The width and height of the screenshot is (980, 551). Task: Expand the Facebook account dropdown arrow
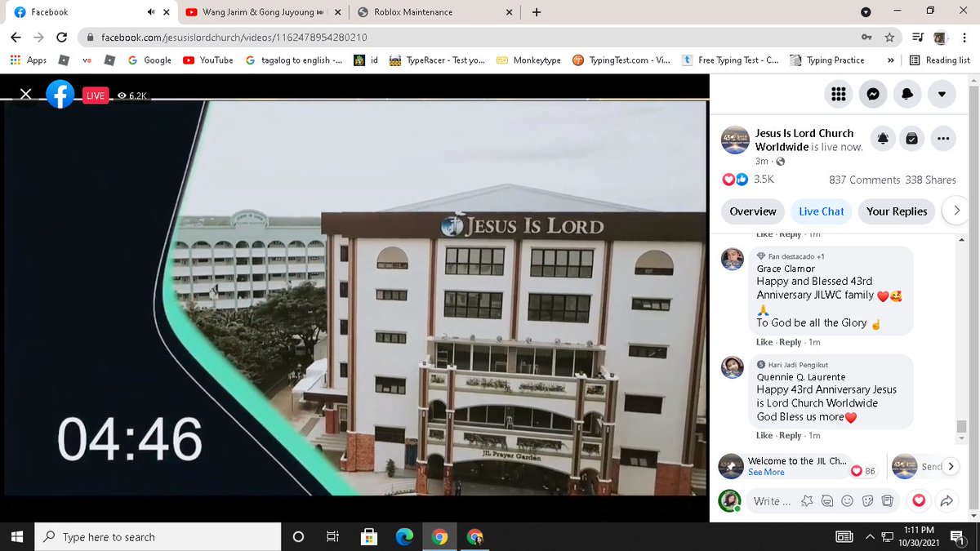(x=942, y=94)
